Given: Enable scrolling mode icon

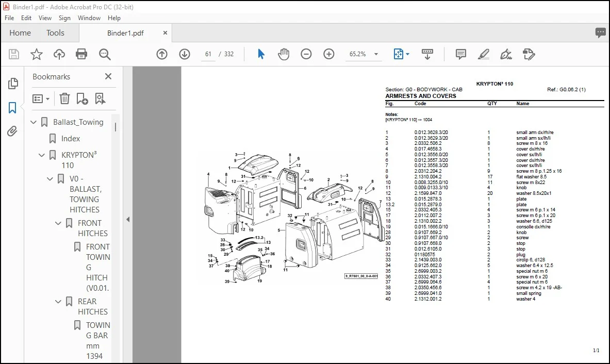Looking at the screenshot, I should click(427, 54).
